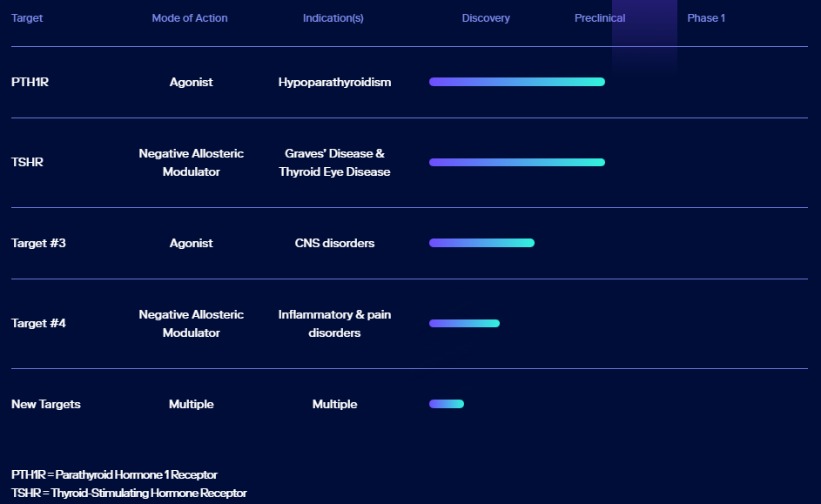Select the Discovery stage header

pyautogui.click(x=486, y=17)
